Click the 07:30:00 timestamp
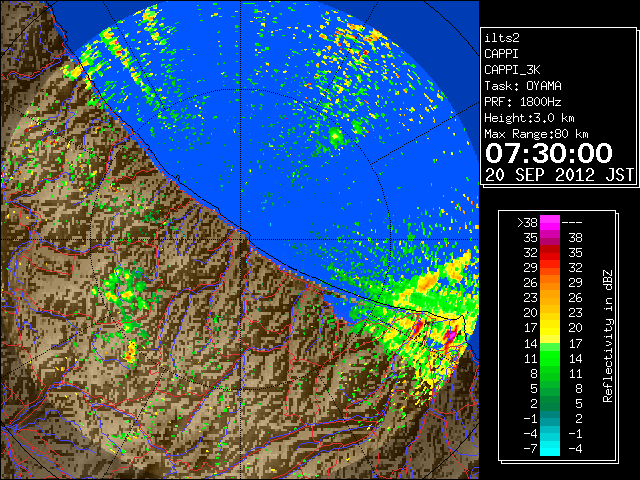This screenshot has width=640, height=480. [549, 153]
